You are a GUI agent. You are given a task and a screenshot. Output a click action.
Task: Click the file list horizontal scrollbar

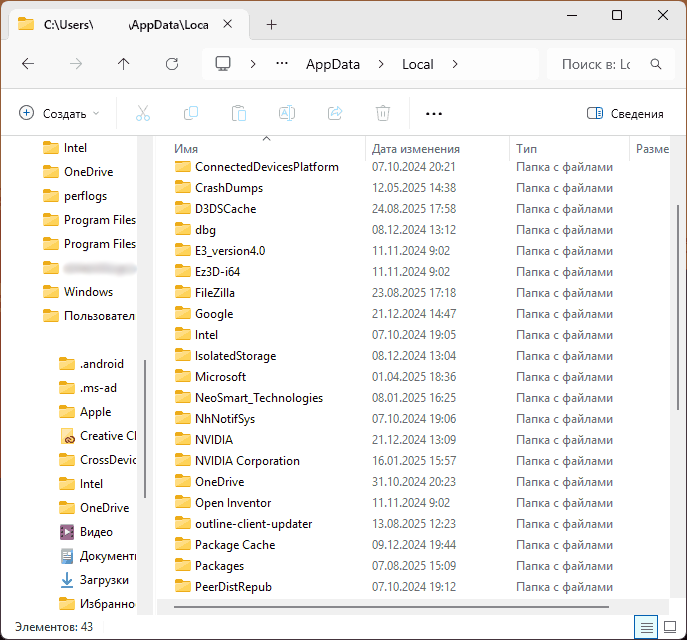[391, 607]
